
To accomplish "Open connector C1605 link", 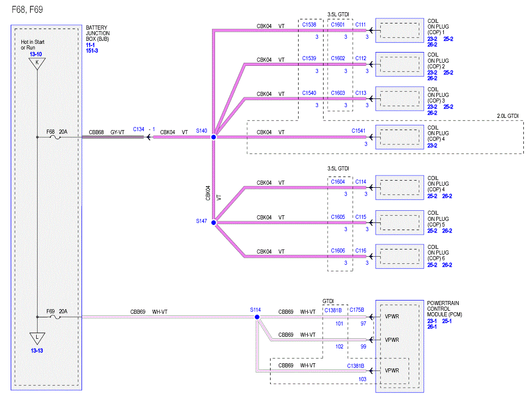I will pyautogui.click(x=338, y=217).
